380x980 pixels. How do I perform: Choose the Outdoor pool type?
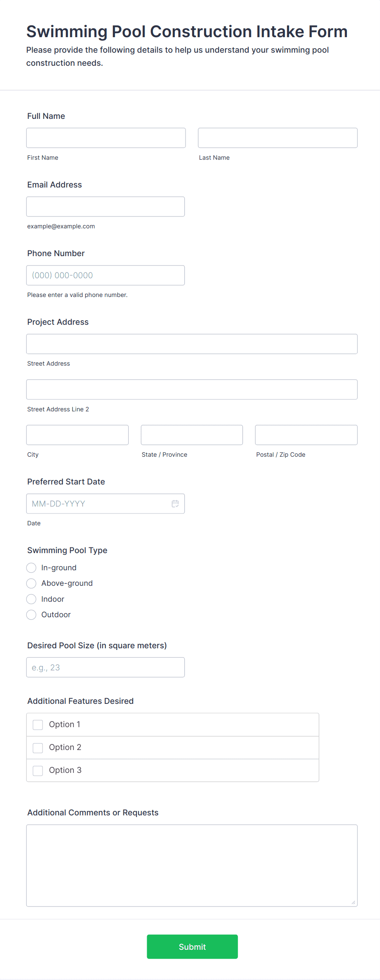tap(31, 615)
